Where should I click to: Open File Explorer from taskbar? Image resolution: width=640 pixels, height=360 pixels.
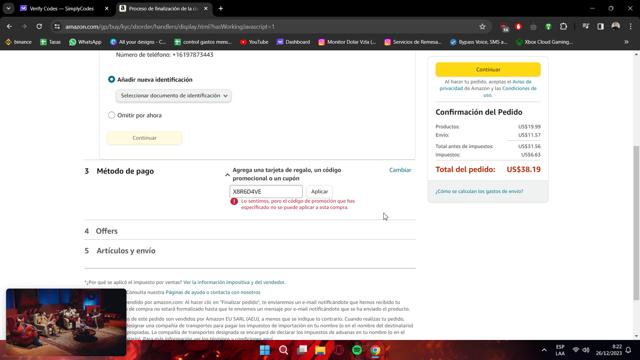(320, 350)
